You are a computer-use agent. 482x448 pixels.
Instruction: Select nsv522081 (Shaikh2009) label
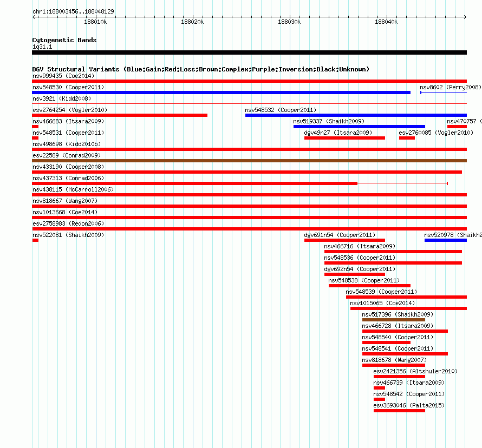point(68,235)
